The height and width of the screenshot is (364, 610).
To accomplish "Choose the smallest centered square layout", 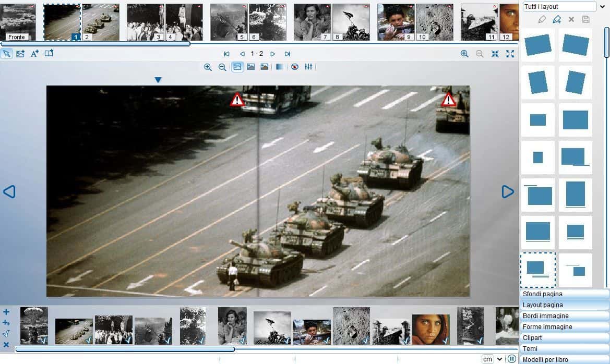I will 538,157.
